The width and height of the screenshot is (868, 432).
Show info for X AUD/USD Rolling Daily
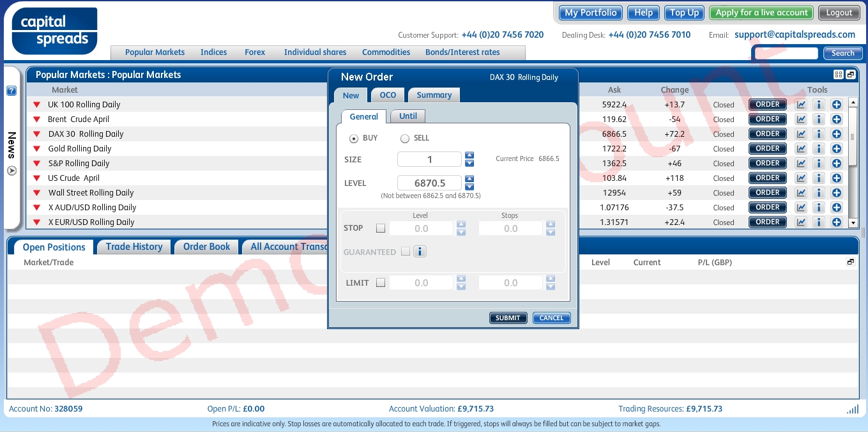pyautogui.click(x=818, y=207)
